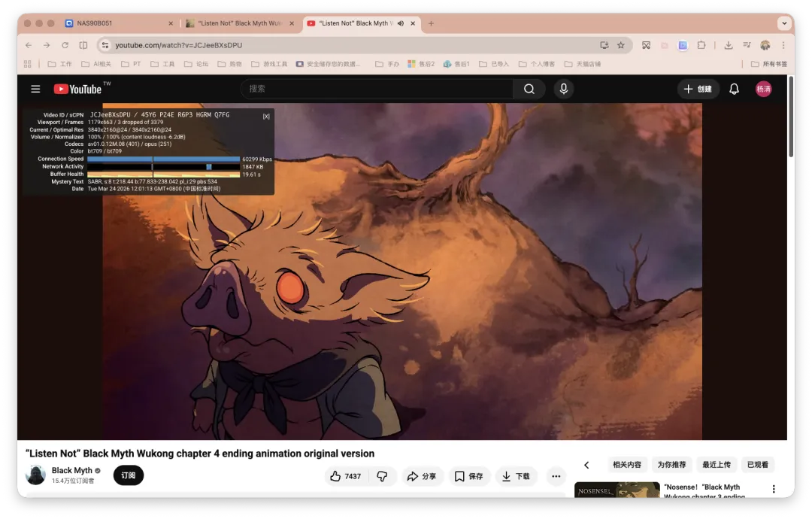Open the PT bookmarks folder
This screenshot has height=519, width=812.
pos(131,64)
